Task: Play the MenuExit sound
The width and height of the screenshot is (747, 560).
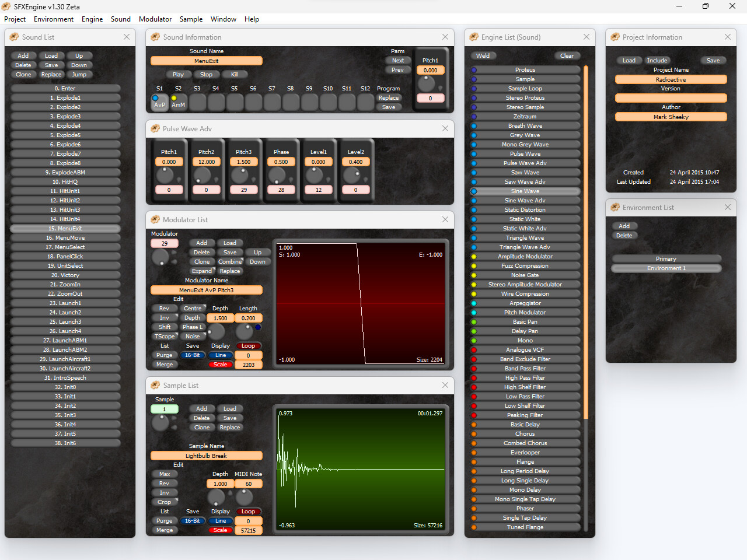Action: (179, 74)
